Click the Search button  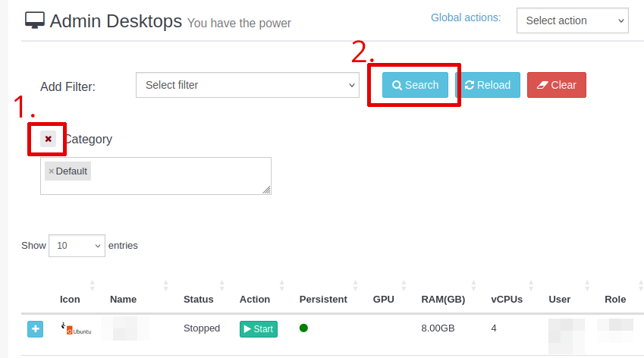coord(415,85)
